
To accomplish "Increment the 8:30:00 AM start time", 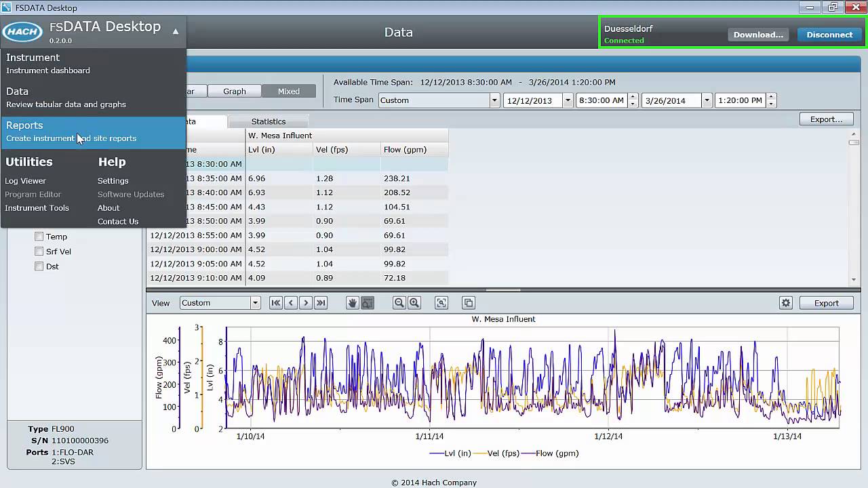I will pyautogui.click(x=633, y=97).
